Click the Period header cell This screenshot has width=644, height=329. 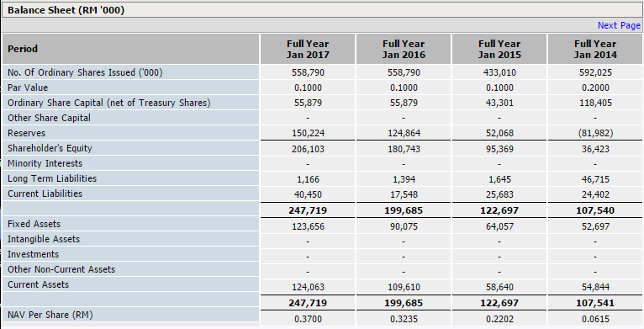point(130,49)
